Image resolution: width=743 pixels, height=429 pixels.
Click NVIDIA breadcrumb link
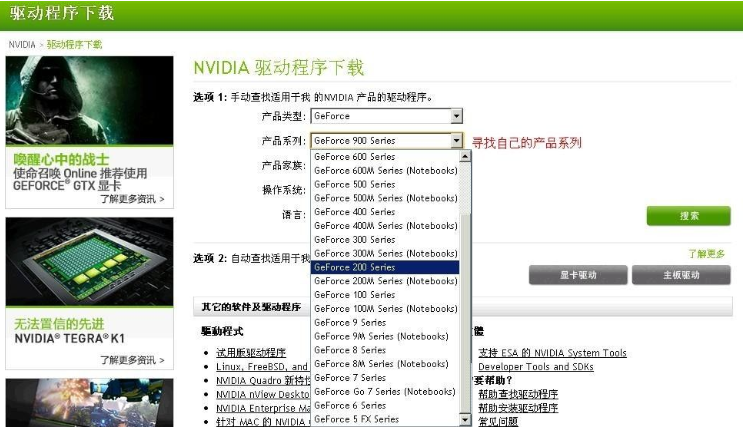click(x=22, y=45)
